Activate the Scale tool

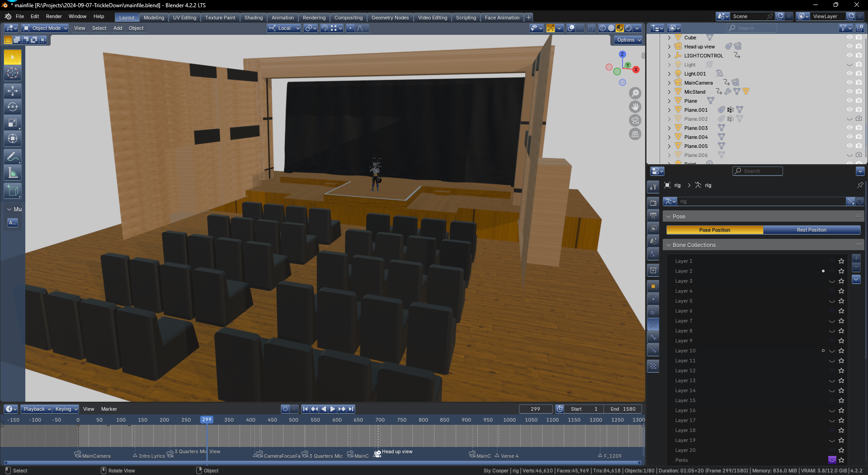coord(13,123)
